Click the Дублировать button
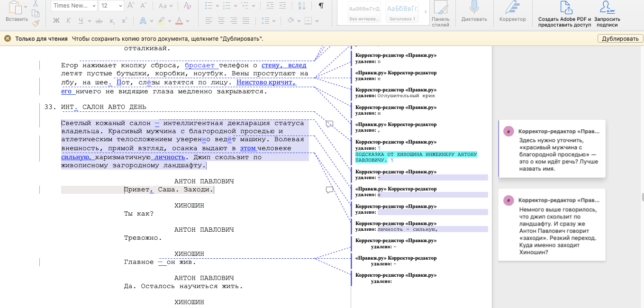This screenshot has width=644, height=308. coord(620,39)
